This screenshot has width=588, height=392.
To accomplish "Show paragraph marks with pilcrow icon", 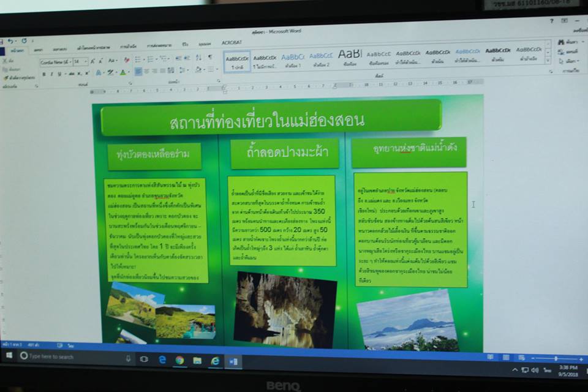I will 210,57.
